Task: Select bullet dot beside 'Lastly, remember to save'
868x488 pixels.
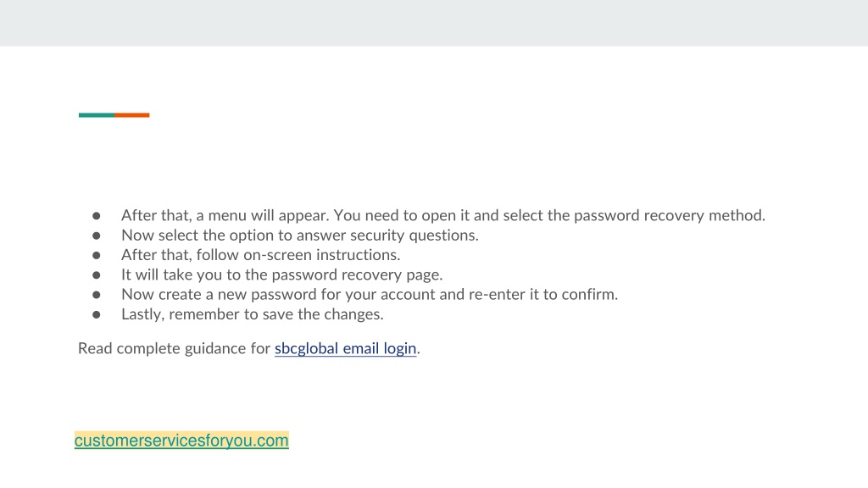Action: coord(97,315)
